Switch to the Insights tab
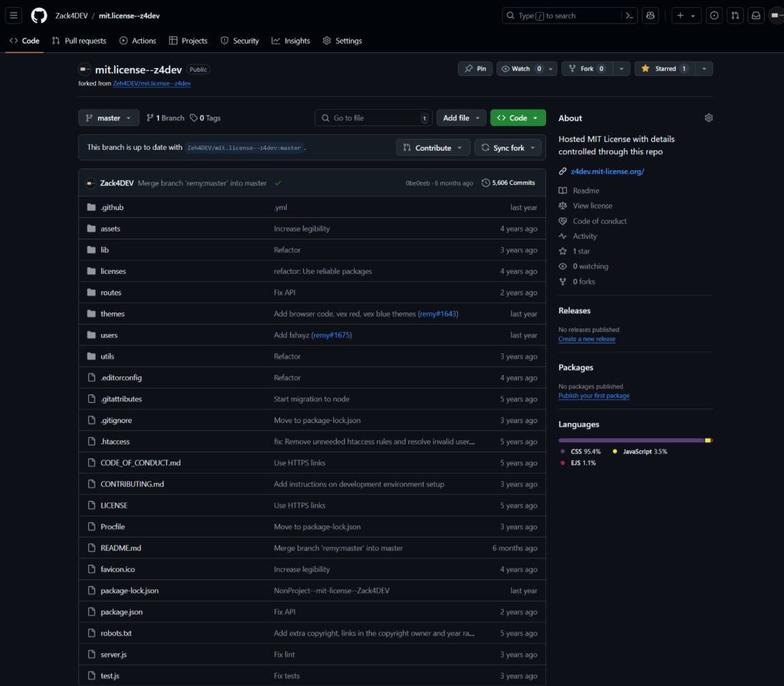This screenshot has width=784, height=686. (290, 40)
